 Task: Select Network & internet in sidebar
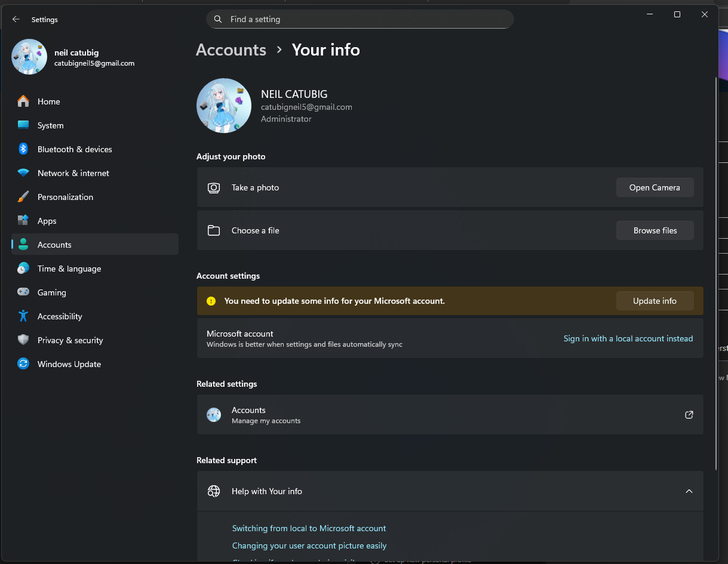(x=95, y=173)
